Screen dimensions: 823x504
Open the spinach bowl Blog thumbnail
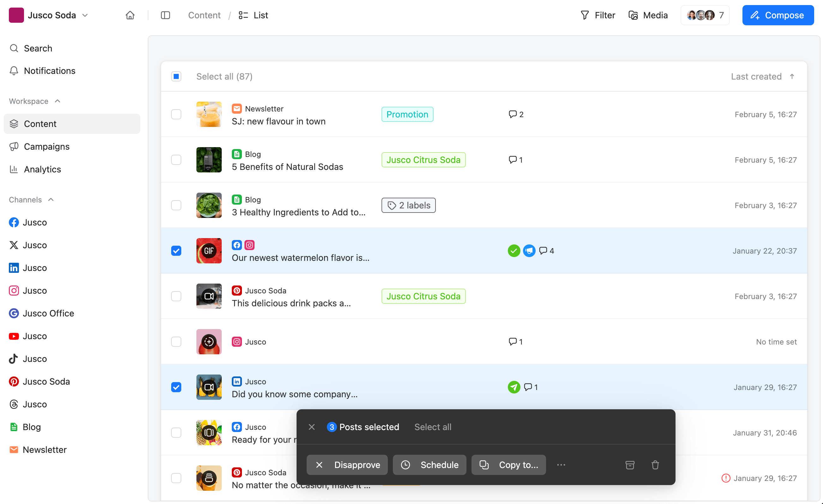(x=209, y=205)
